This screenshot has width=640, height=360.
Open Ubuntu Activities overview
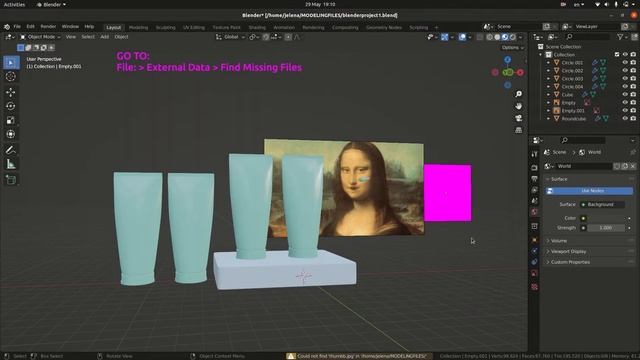coord(14,4)
